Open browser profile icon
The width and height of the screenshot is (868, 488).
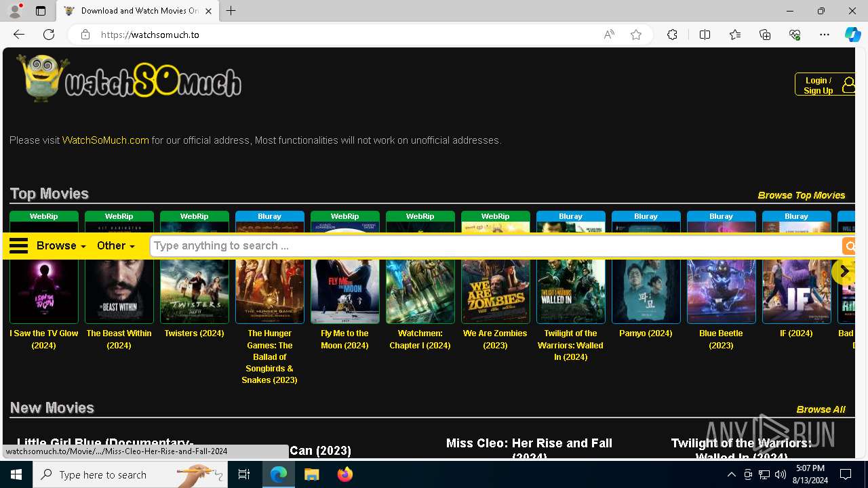click(x=15, y=11)
